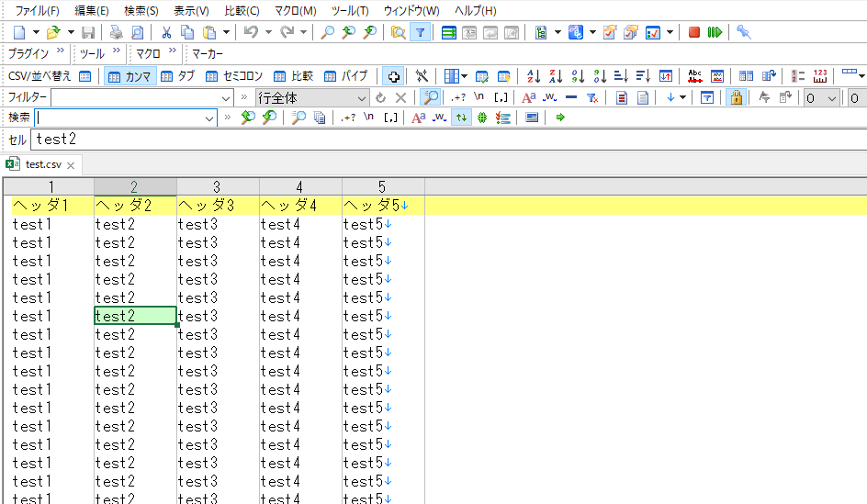Click the magic wand icon in CSV toolbar

tap(422, 75)
